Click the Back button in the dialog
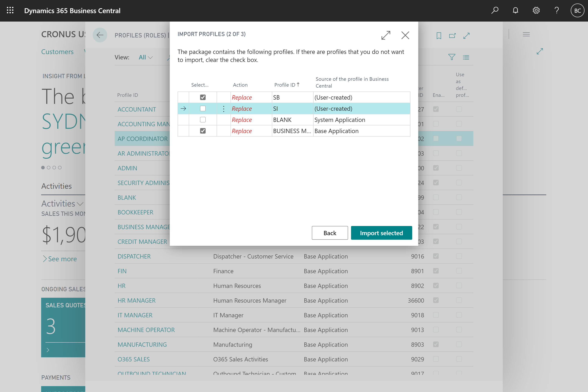 click(x=330, y=232)
